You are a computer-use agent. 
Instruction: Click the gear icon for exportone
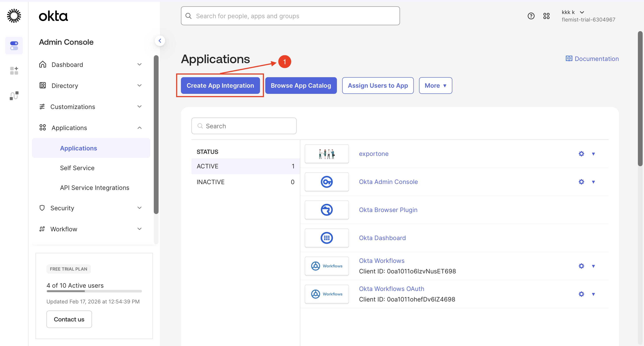(581, 154)
